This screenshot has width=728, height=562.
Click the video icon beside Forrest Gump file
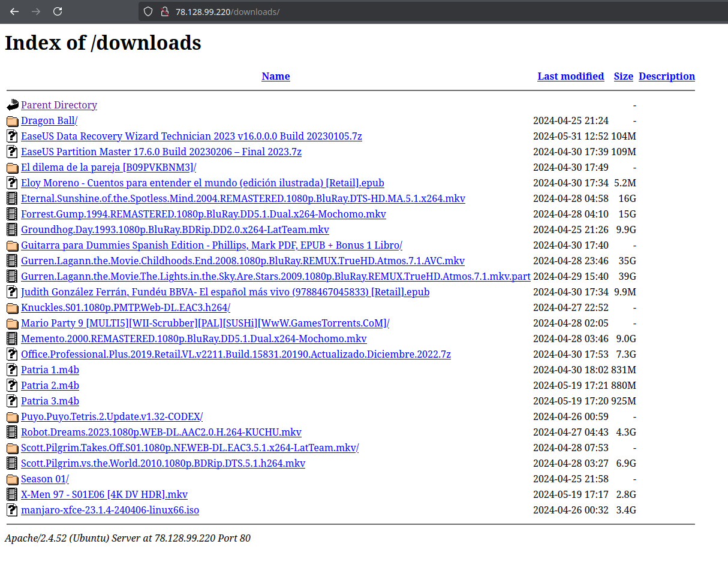pyautogui.click(x=12, y=214)
